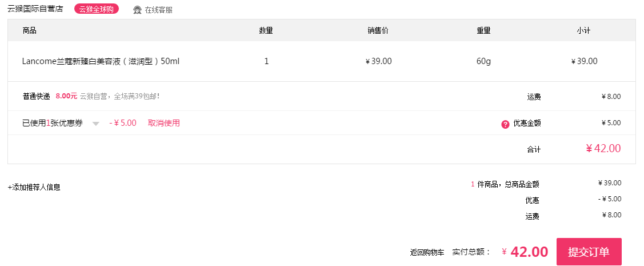Click the 数量 column header
644x266 pixels.
tap(266, 30)
